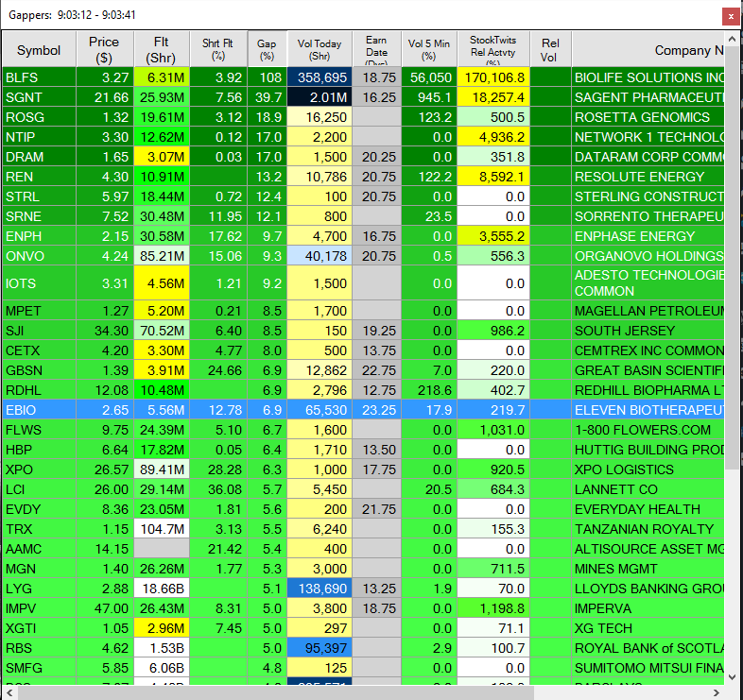The height and width of the screenshot is (700, 743).
Task: Sort by the Symbol column header
Action: click(x=39, y=50)
